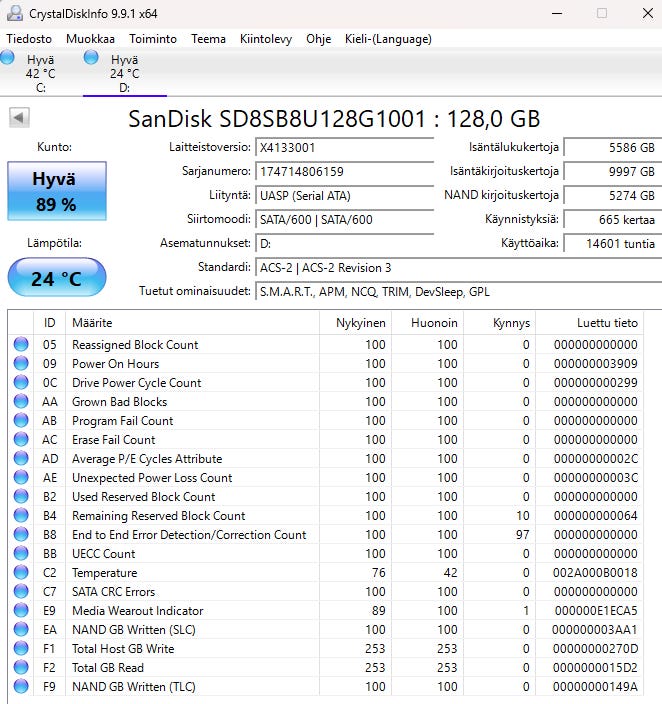Click the Määrite column header
The height and width of the screenshot is (704, 662).
[x=192, y=323]
